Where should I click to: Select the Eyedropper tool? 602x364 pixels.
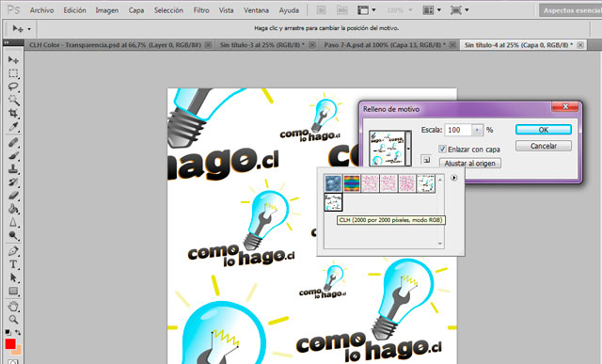[13, 126]
